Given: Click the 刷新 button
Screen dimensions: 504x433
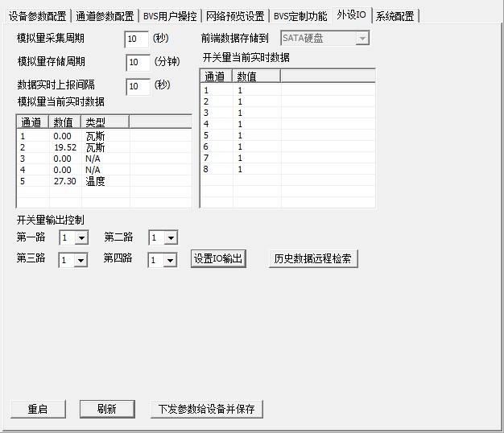Looking at the screenshot, I should (x=106, y=409).
